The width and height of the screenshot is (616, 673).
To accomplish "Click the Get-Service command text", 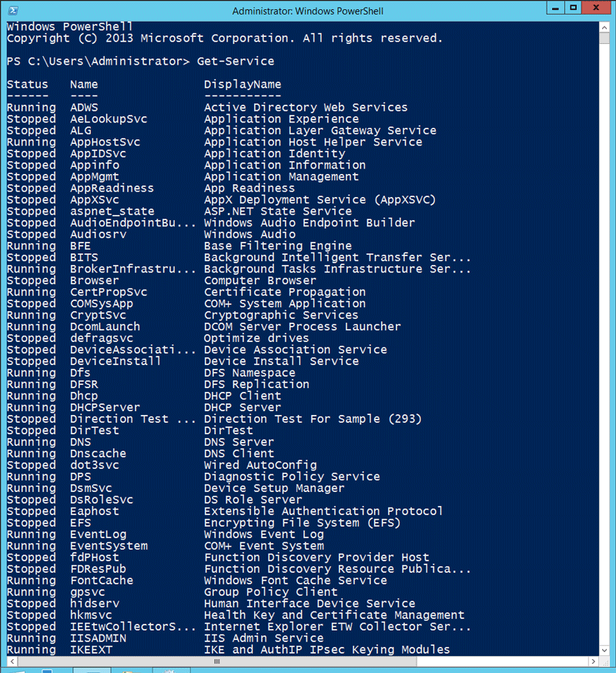I will 236,61.
